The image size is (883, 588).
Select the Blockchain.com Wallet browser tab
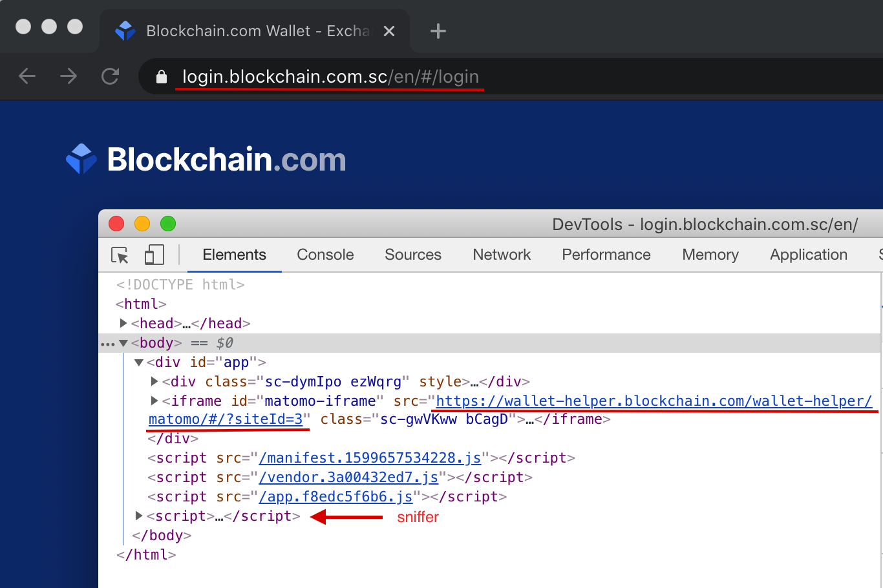[255, 31]
